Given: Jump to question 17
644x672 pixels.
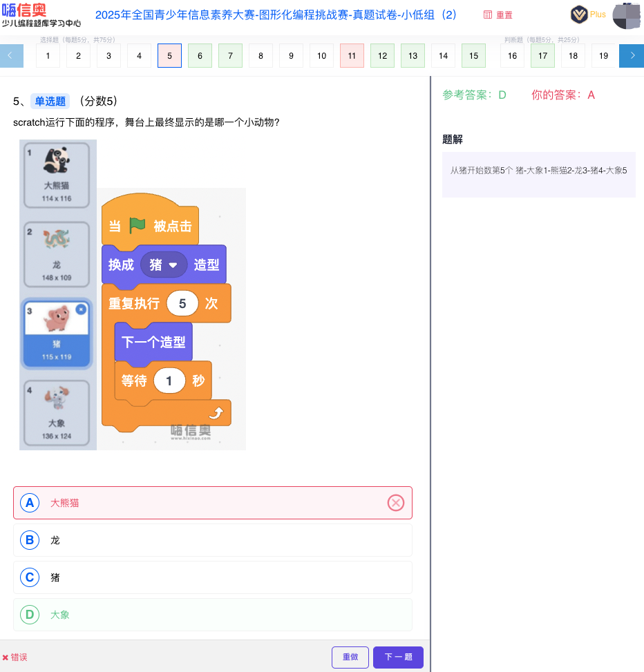Looking at the screenshot, I should pos(543,56).
